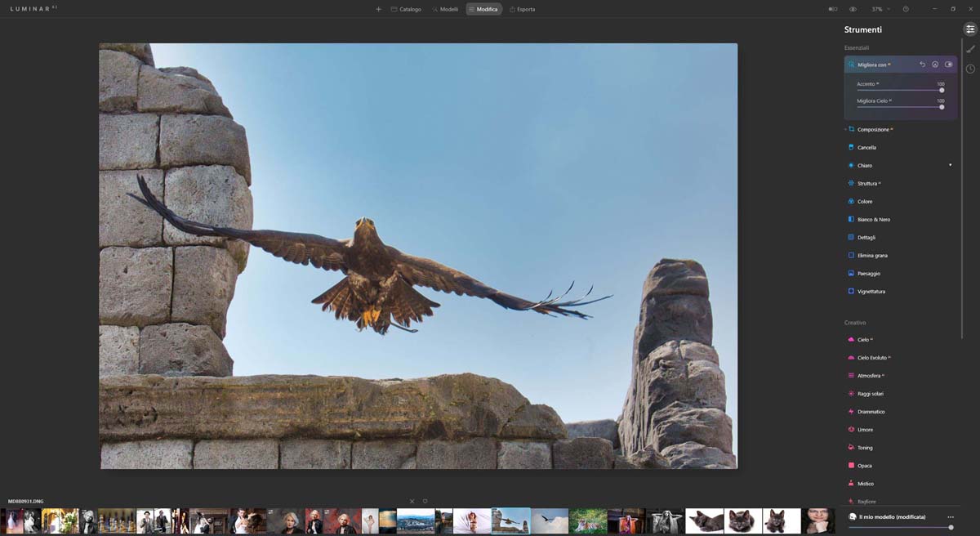Click the add photos plus icon
980x536 pixels.
pos(378,9)
